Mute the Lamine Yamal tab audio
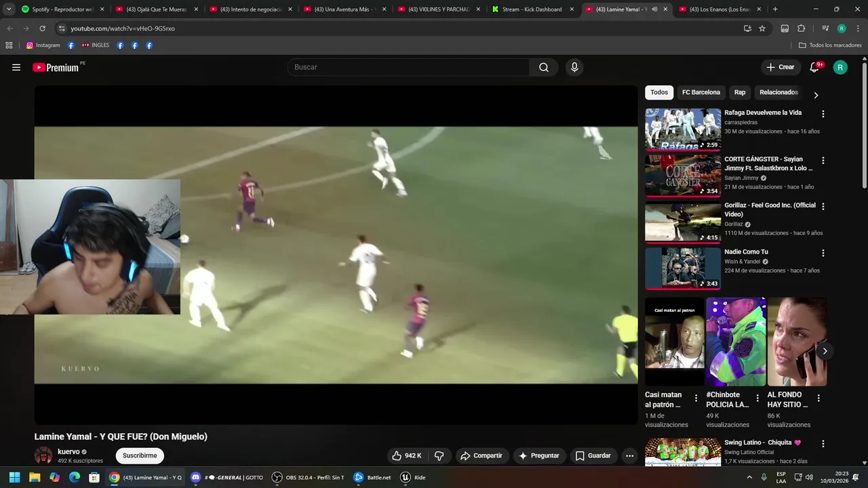 (x=654, y=9)
